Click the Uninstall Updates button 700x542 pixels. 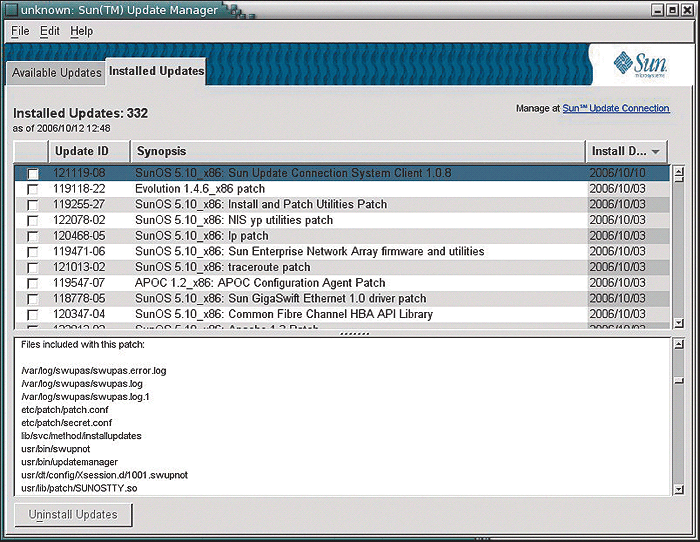[x=73, y=515]
